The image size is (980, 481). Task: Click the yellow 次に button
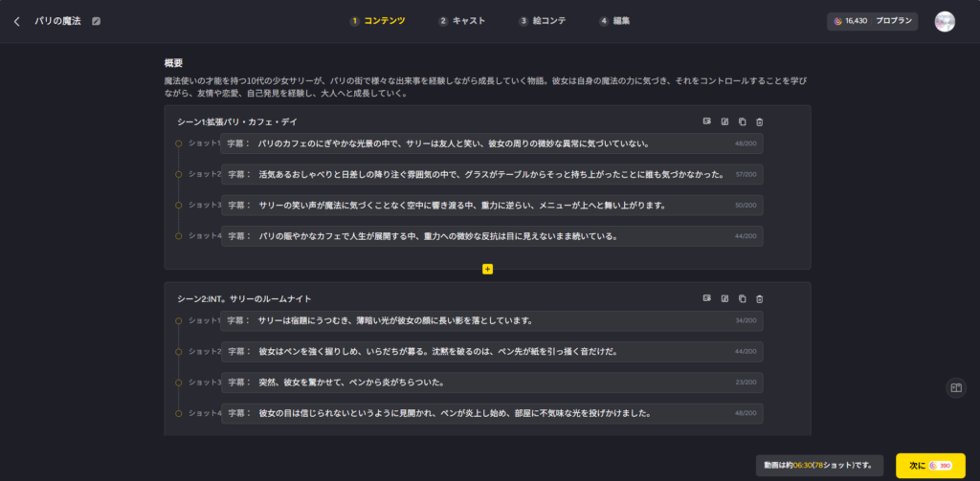click(929, 466)
